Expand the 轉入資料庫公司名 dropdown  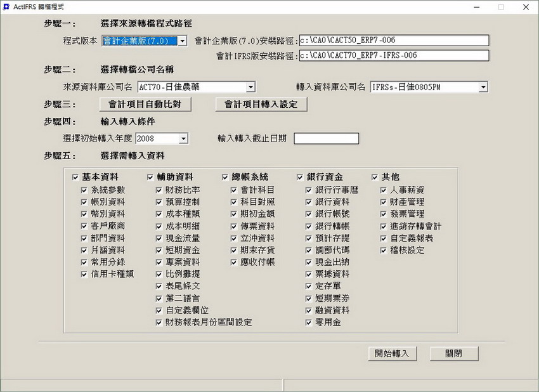tap(483, 87)
